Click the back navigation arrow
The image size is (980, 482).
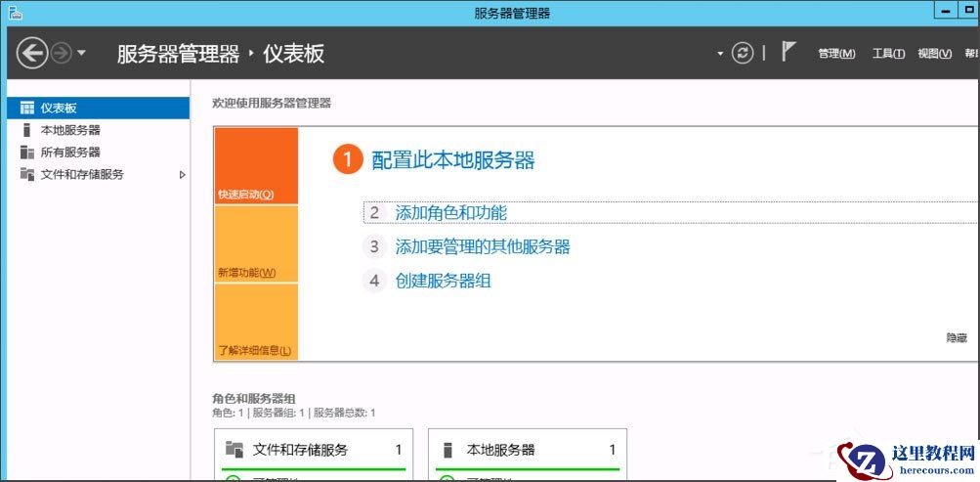(x=32, y=54)
